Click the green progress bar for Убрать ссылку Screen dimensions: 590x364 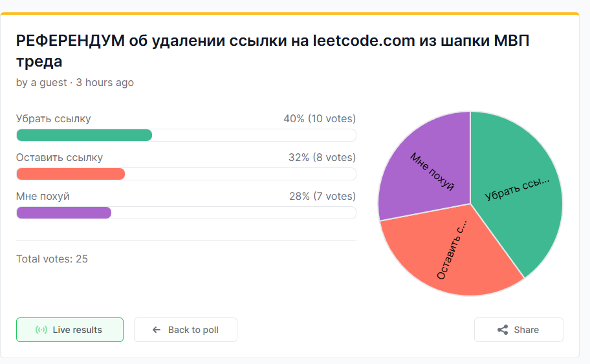[84, 135]
